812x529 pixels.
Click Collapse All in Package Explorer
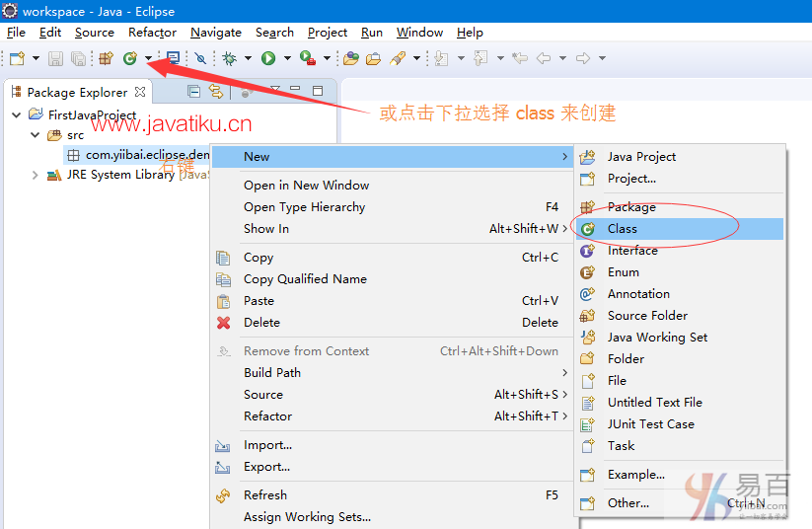pos(193,92)
